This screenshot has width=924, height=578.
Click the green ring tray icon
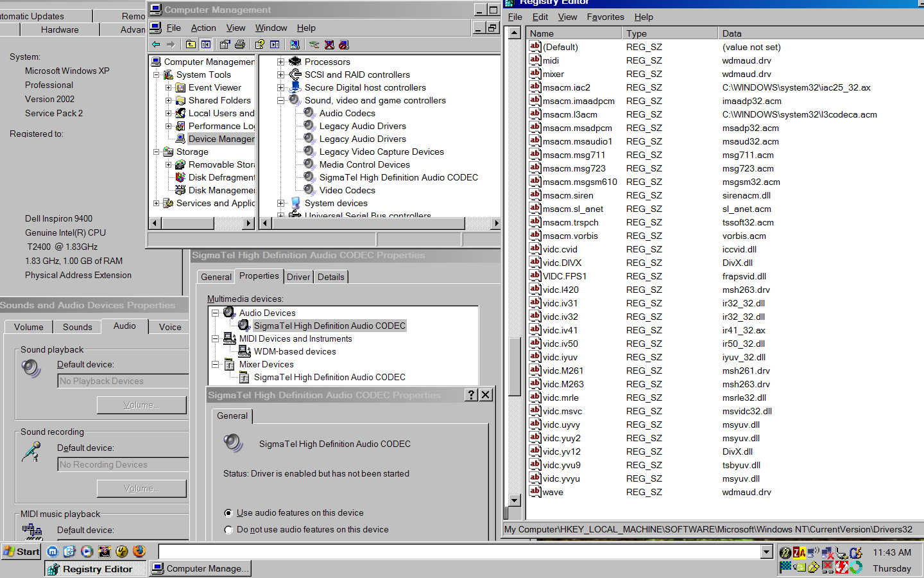855,567
